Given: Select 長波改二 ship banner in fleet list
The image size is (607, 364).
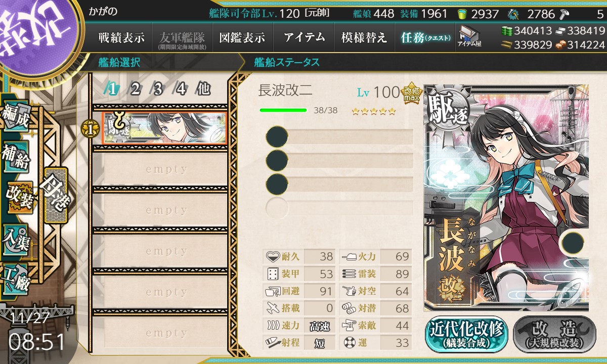Looking at the screenshot, I should coord(164,128).
